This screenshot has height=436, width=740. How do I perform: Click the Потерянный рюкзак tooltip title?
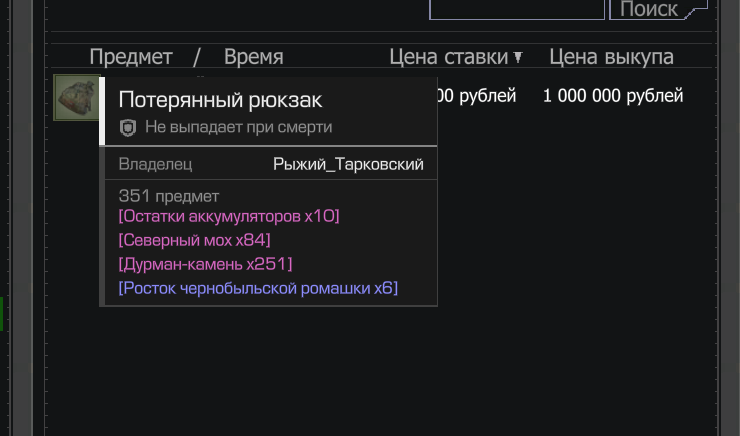(x=220, y=100)
